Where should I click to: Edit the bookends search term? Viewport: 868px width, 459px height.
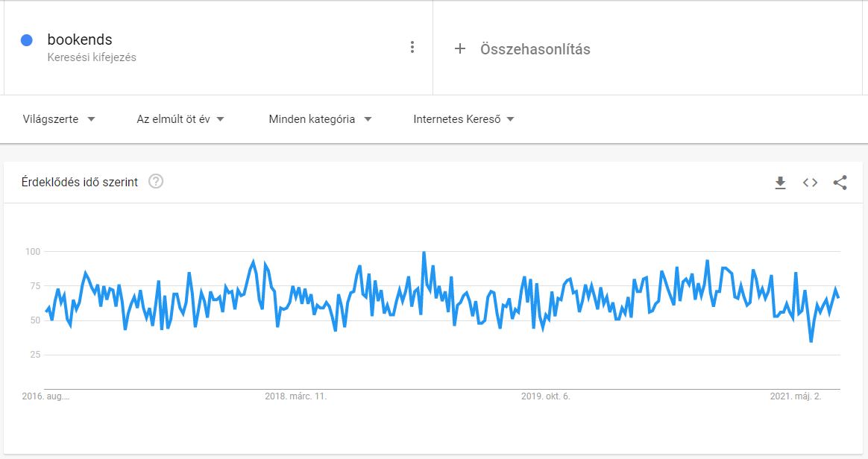coord(80,39)
